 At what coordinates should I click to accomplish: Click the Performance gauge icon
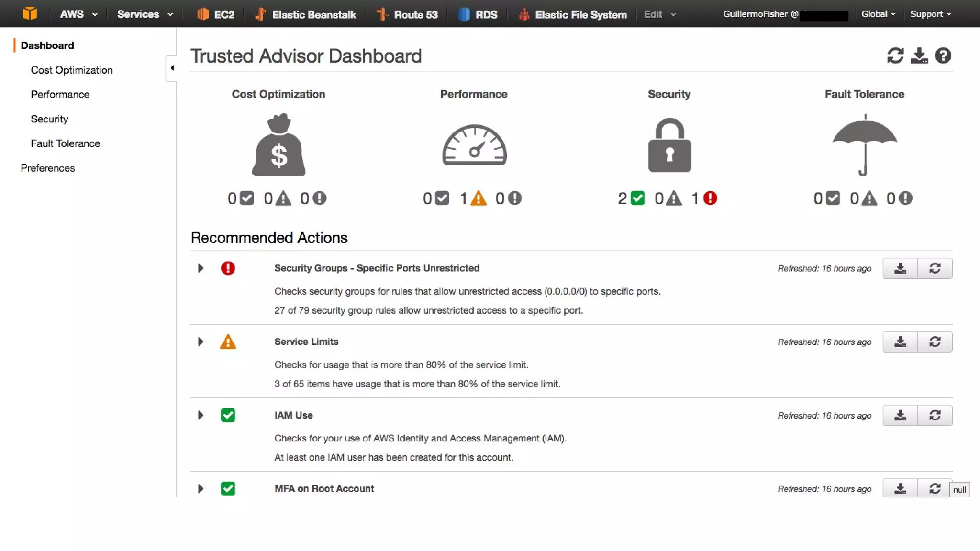coord(474,145)
